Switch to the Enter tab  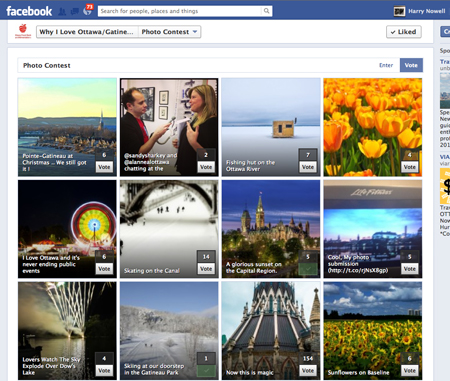pyautogui.click(x=386, y=65)
